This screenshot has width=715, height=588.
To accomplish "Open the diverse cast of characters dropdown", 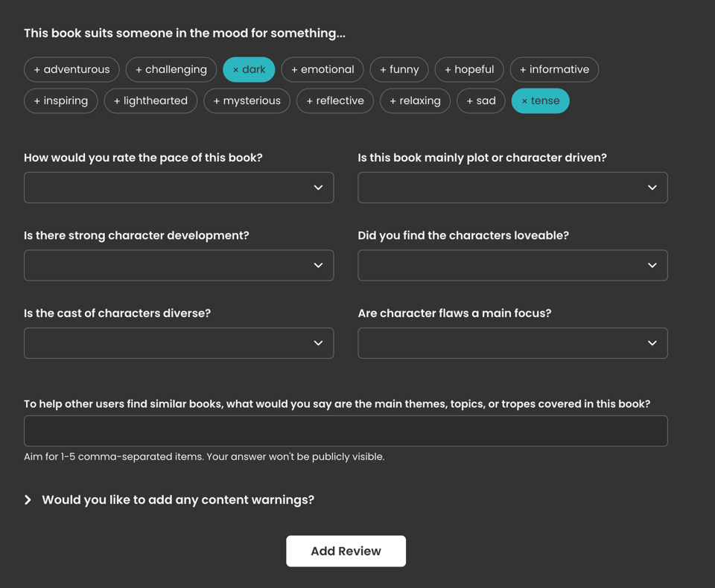I will click(x=179, y=343).
